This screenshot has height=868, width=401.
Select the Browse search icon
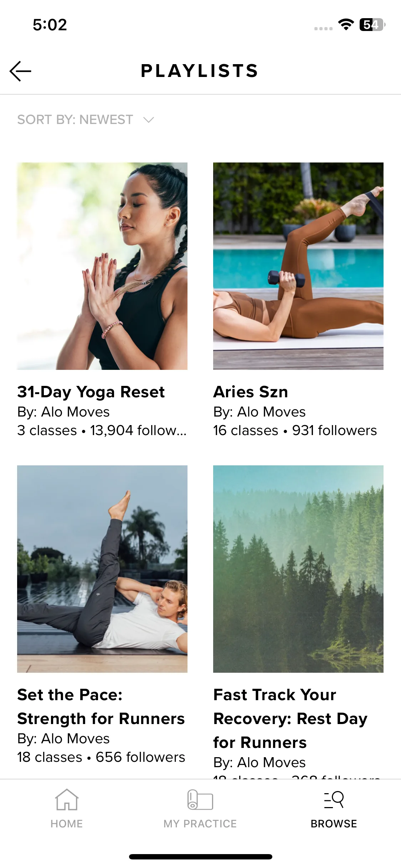(x=334, y=800)
